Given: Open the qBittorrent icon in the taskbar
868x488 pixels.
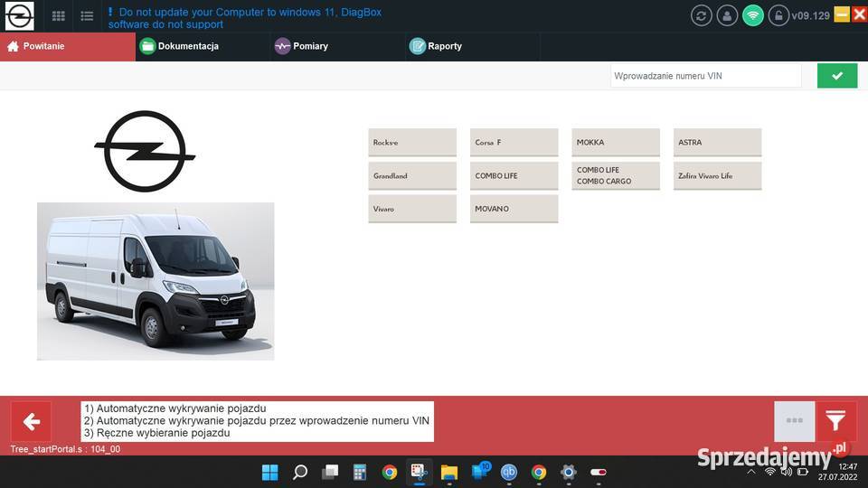Looking at the screenshot, I should coord(509,472).
